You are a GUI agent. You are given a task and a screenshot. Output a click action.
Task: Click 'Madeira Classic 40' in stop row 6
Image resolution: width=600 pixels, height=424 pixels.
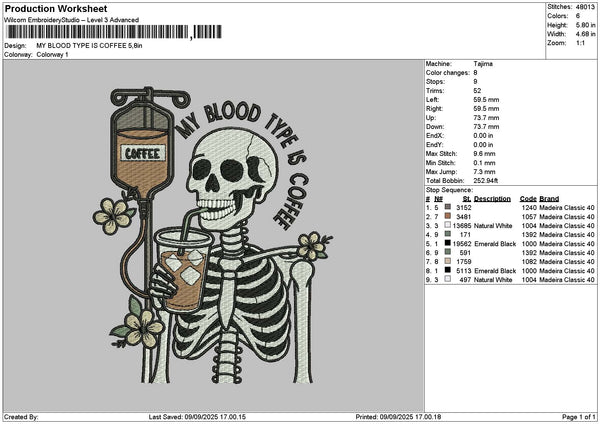coord(567,253)
